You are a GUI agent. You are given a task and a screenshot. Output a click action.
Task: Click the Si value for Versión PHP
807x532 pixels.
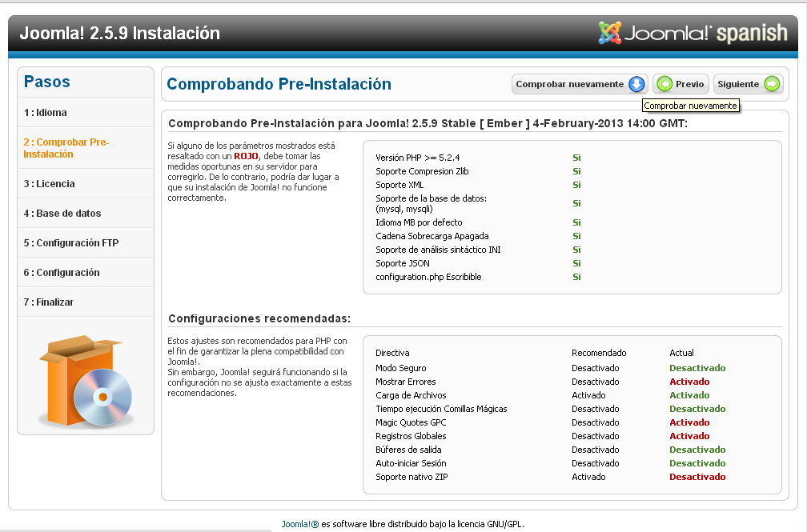pyautogui.click(x=577, y=158)
